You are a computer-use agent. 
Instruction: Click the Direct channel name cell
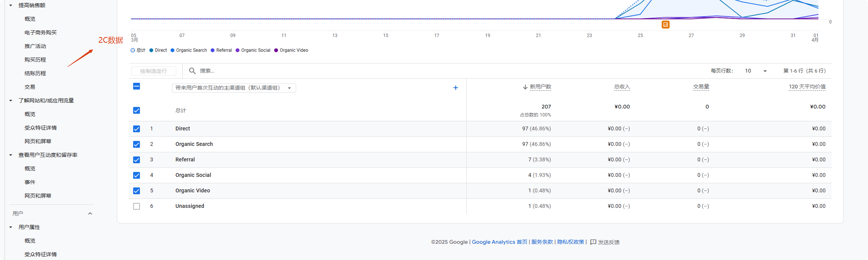coord(183,129)
